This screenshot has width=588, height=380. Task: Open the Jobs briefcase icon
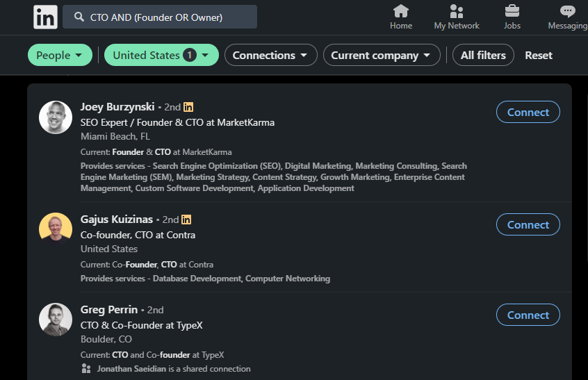pos(512,11)
